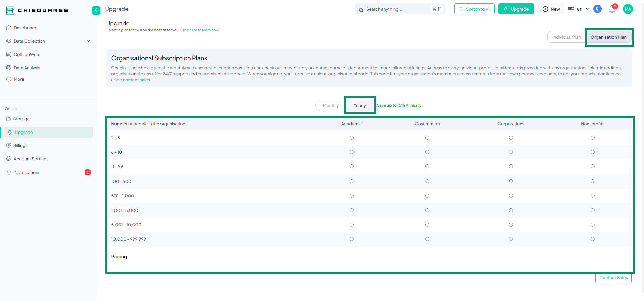Select Government radio for 11 - 99 people
Viewport: 644px width, 301px height.
[x=427, y=166]
